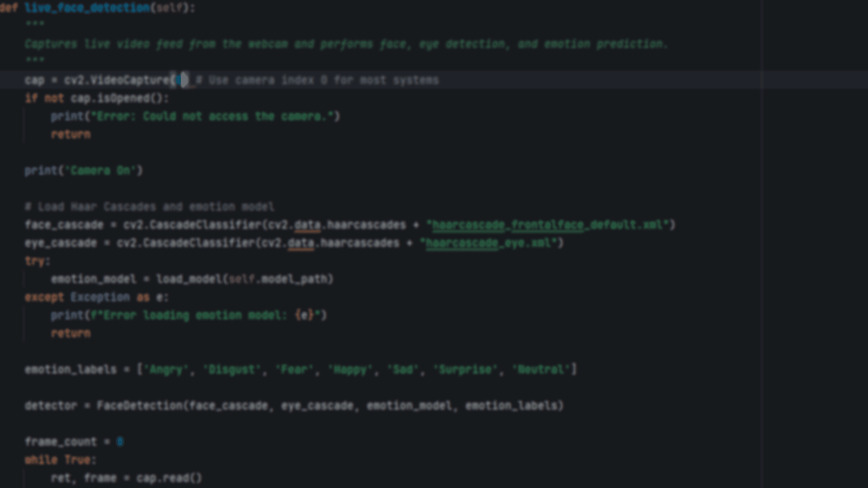Click the FaceDetection constructor call
The image size is (868, 488).
[x=140, y=406]
